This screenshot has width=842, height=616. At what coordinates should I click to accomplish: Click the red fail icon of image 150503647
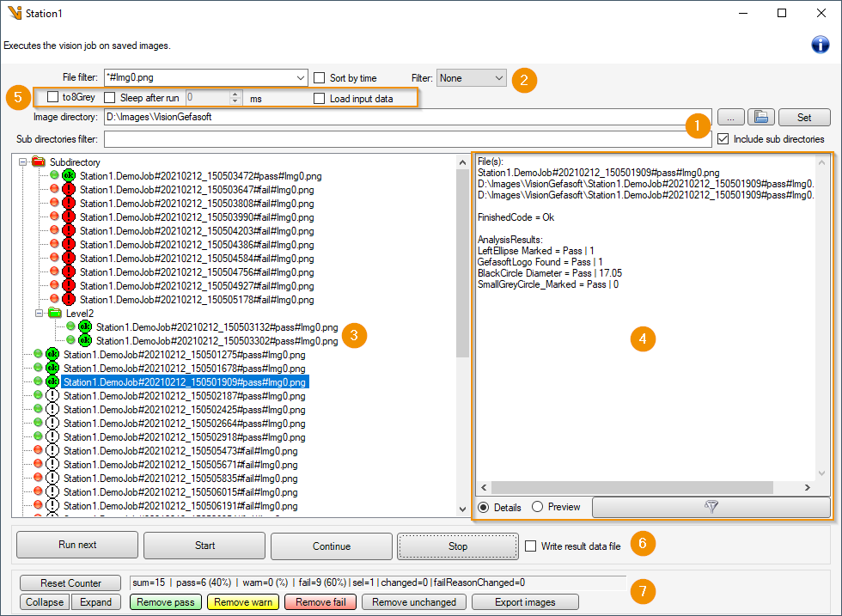(69, 189)
